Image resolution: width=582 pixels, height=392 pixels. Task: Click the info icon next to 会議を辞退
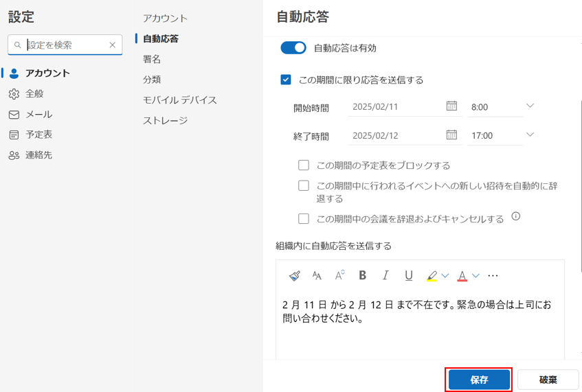click(x=515, y=216)
